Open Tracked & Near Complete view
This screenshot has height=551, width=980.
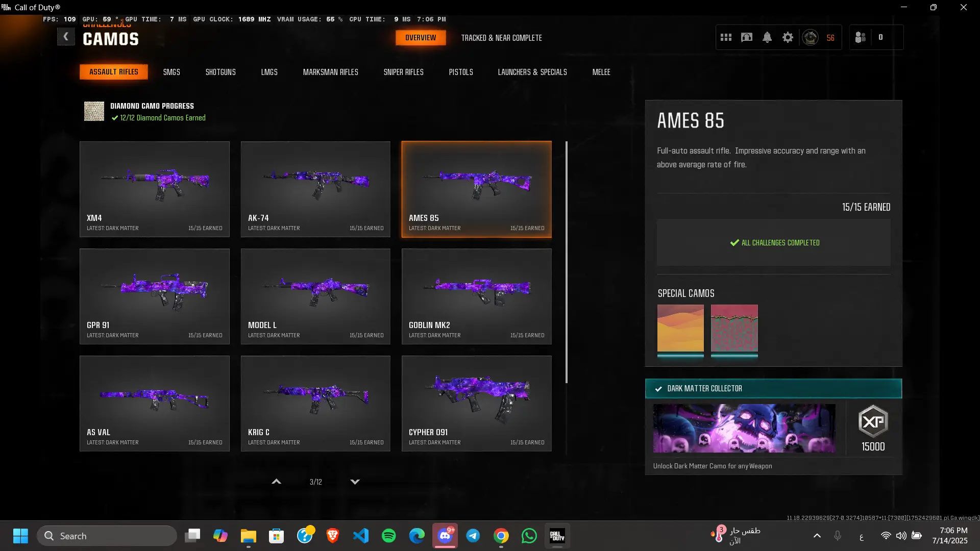point(501,38)
